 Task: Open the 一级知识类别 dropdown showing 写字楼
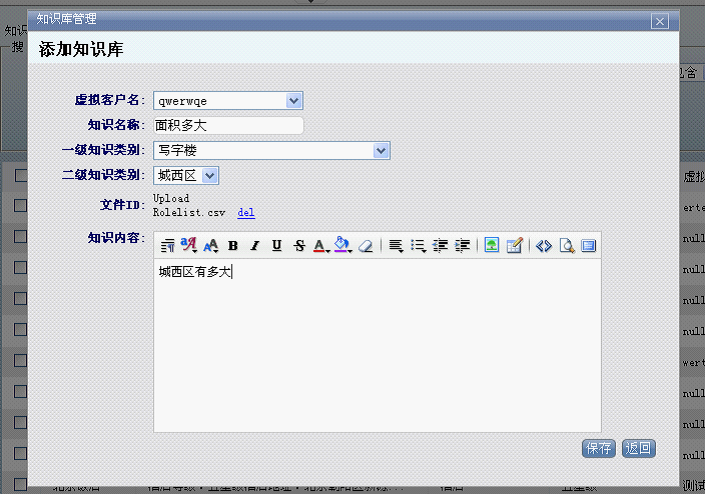[272, 150]
